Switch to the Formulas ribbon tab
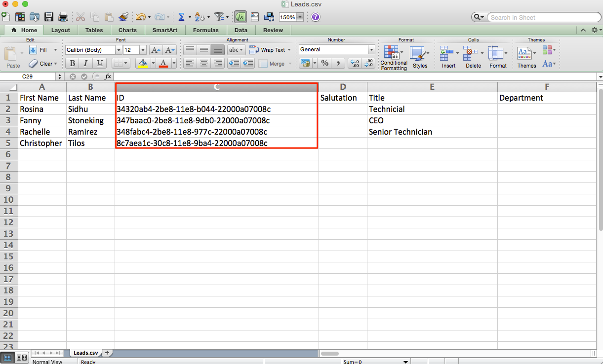This screenshot has height=364, width=603. click(205, 30)
